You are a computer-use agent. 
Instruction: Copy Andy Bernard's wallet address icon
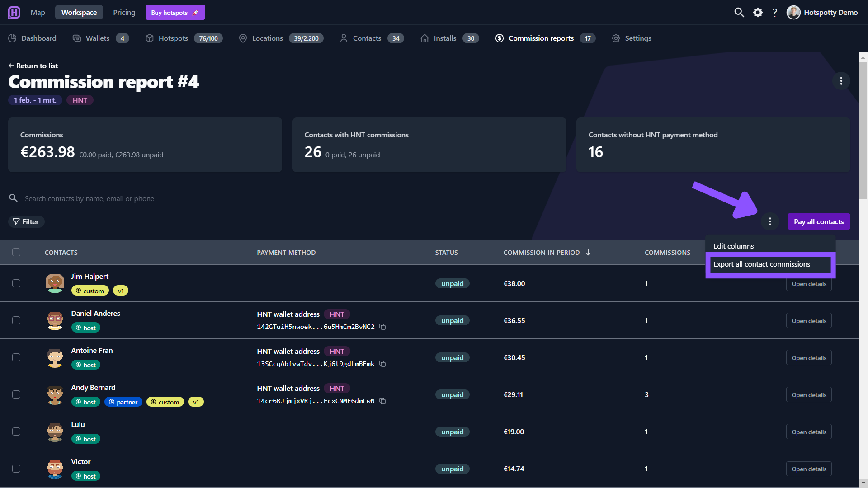(382, 401)
